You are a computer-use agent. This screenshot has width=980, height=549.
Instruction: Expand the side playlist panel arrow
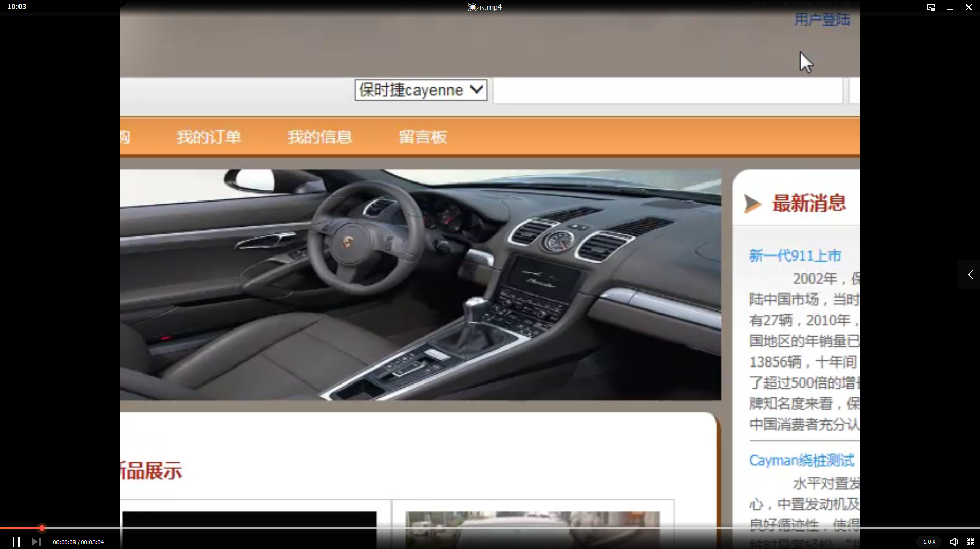coord(970,274)
